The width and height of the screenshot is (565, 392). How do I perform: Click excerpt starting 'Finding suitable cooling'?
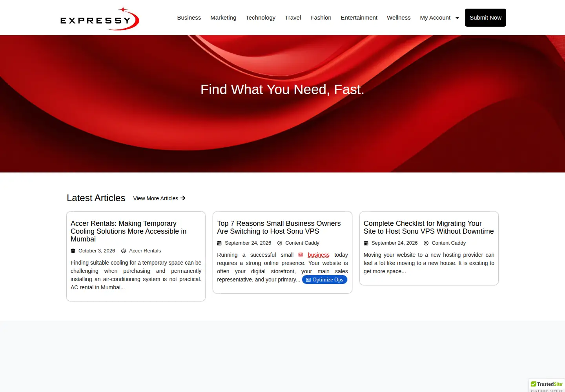[x=136, y=275]
